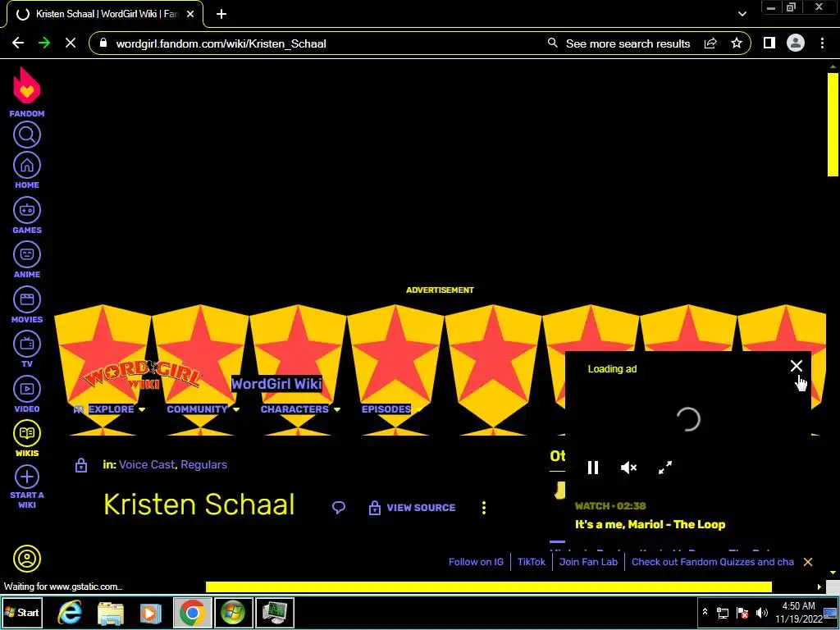840x630 pixels.
Task: Open Chrome's three-dot menu
Action: tap(822, 43)
